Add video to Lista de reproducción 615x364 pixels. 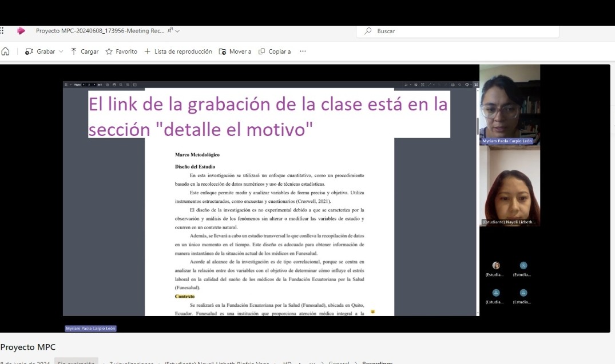[x=178, y=51]
